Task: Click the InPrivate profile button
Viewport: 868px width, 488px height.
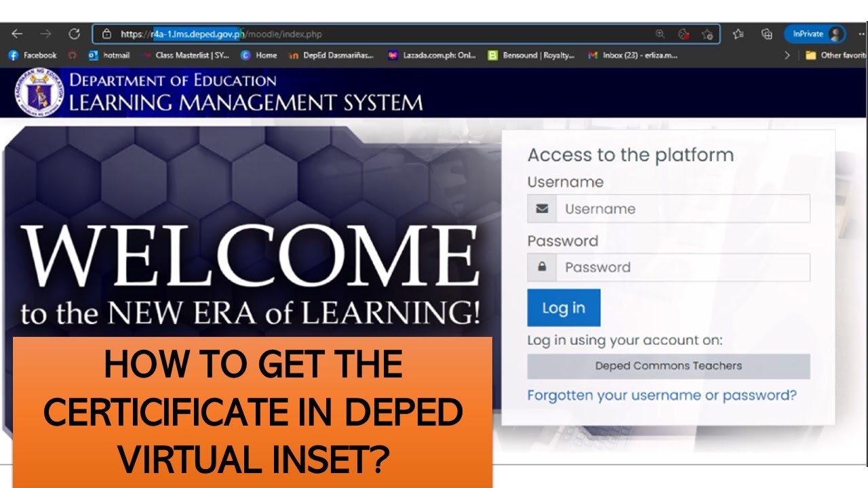Action: (x=814, y=34)
